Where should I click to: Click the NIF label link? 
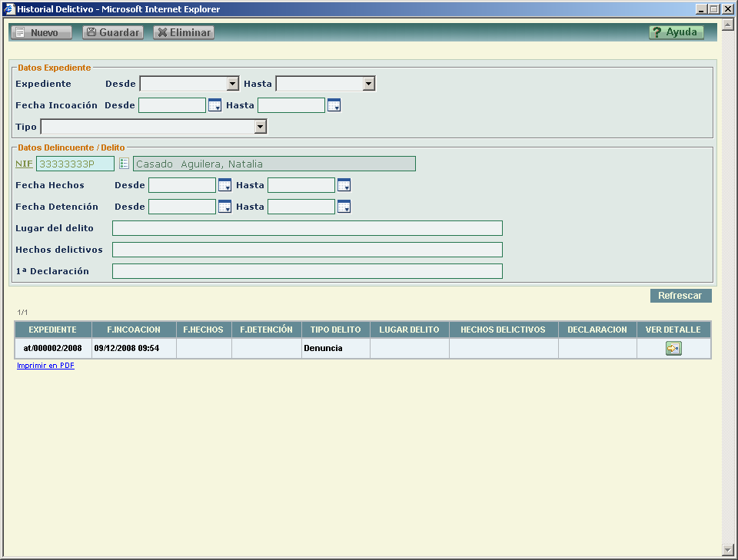point(24,164)
